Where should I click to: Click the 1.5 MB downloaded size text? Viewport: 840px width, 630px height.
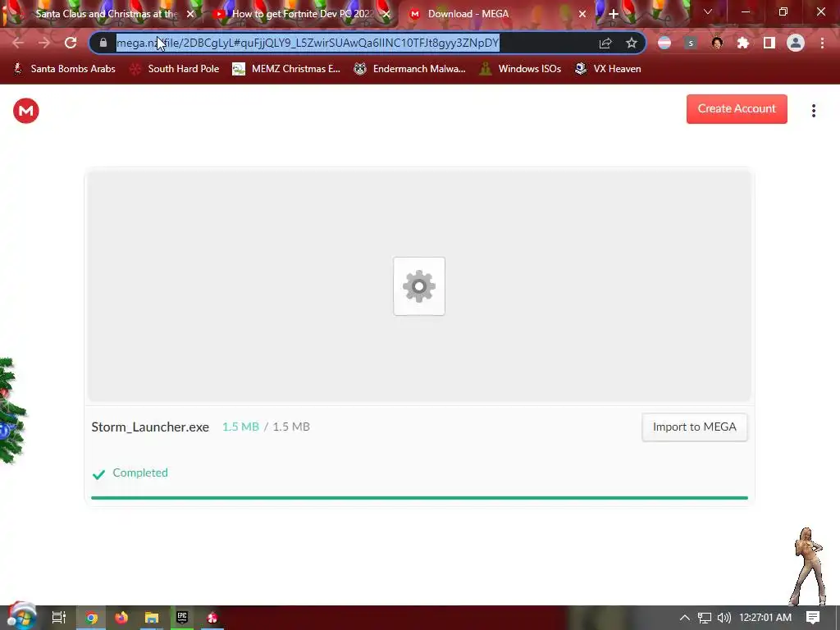point(240,427)
